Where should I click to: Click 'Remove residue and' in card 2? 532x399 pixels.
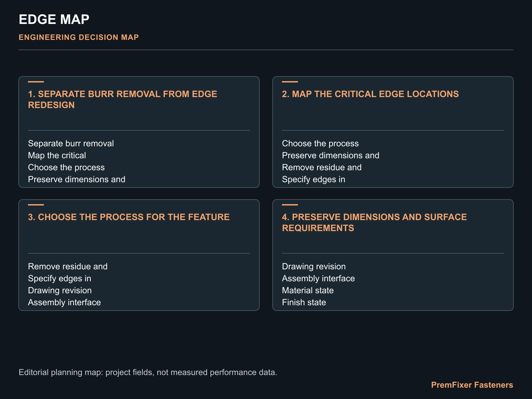tap(322, 167)
